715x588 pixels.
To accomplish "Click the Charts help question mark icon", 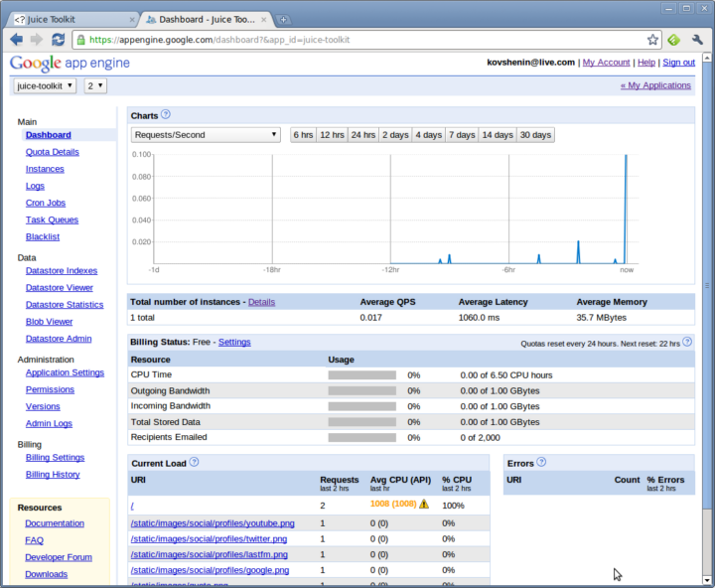I will (166, 114).
